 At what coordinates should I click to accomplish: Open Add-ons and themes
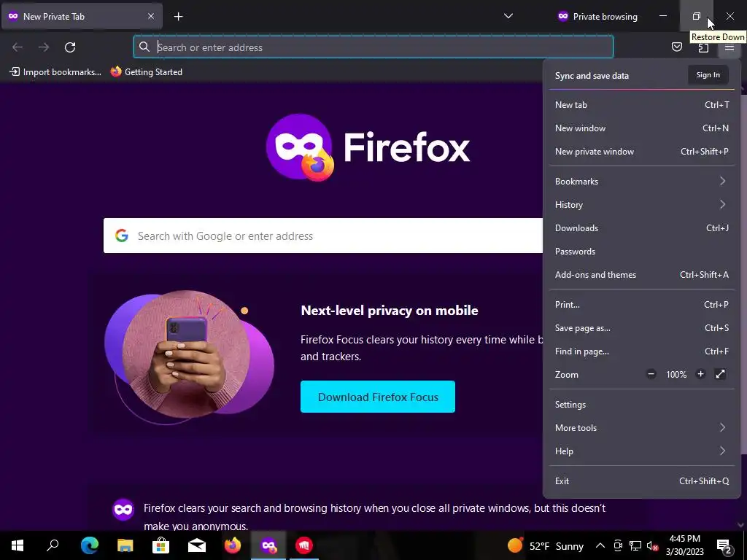(x=642, y=275)
